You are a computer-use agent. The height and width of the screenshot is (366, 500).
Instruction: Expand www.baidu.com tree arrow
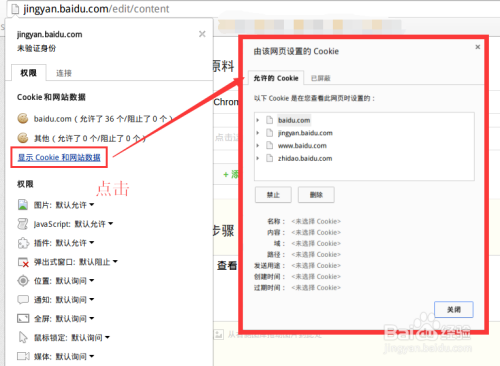tap(258, 145)
